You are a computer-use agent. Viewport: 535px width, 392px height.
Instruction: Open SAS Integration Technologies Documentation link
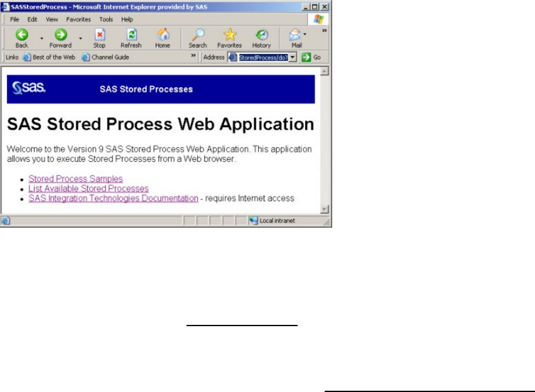[113, 198]
